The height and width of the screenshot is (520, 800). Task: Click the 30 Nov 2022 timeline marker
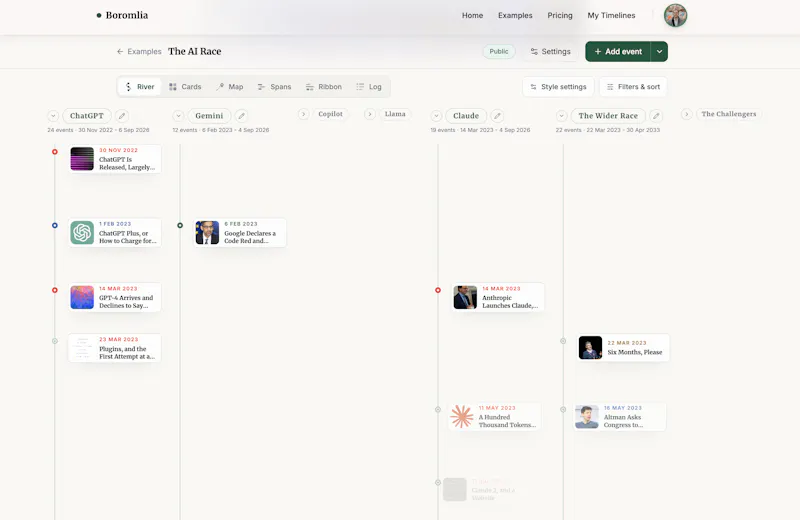pos(55,152)
